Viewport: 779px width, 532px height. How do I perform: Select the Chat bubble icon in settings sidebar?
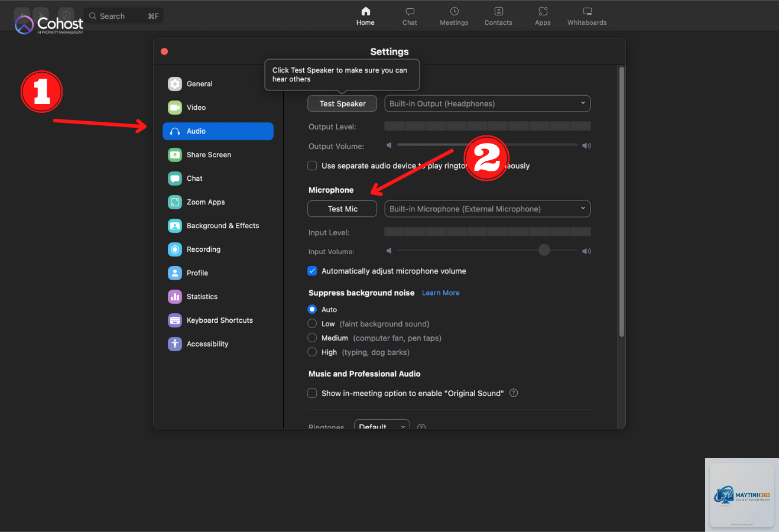(x=175, y=179)
